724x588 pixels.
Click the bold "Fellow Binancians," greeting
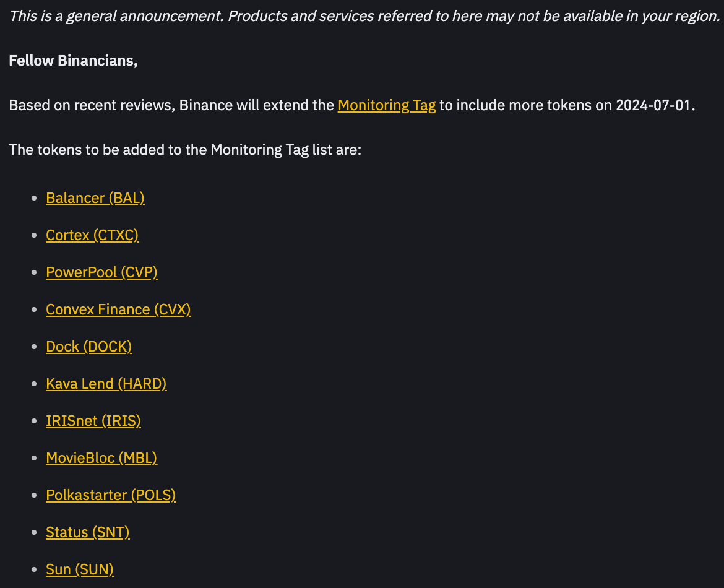tap(73, 61)
